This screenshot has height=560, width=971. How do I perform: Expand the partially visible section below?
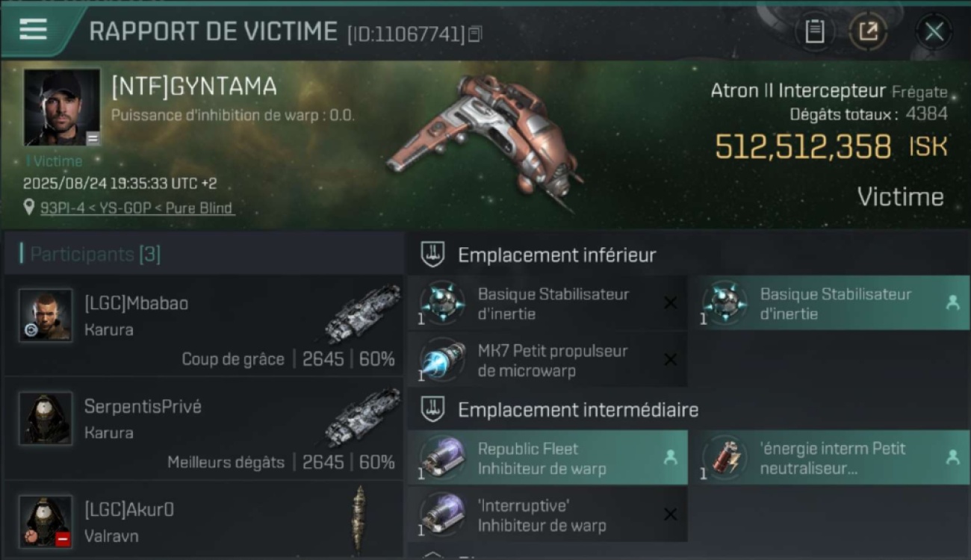click(x=433, y=556)
